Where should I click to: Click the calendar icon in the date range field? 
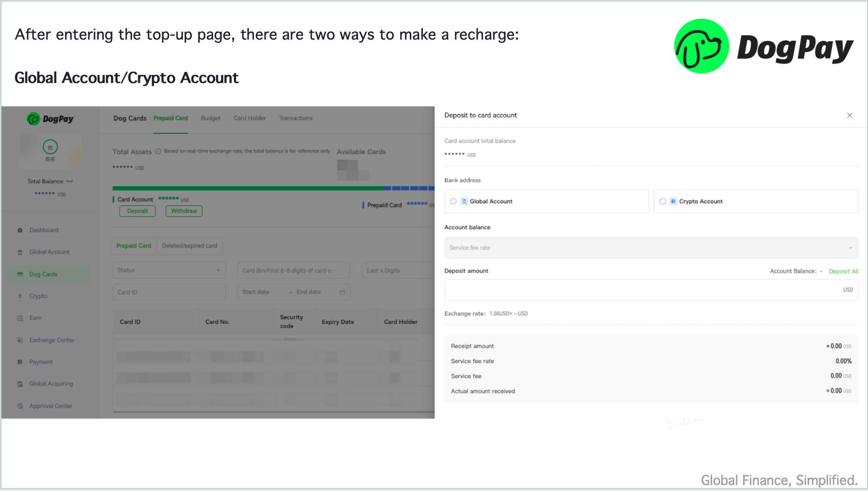(x=342, y=292)
